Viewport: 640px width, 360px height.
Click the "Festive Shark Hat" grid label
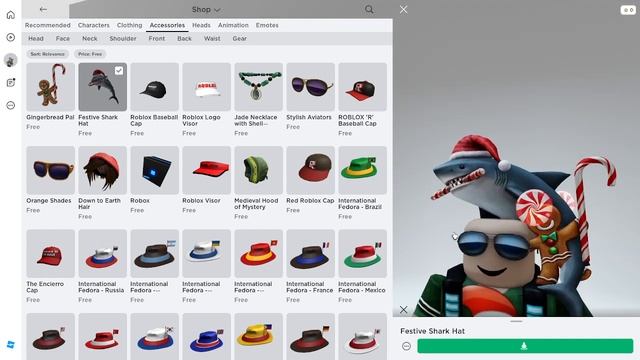[98, 120]
